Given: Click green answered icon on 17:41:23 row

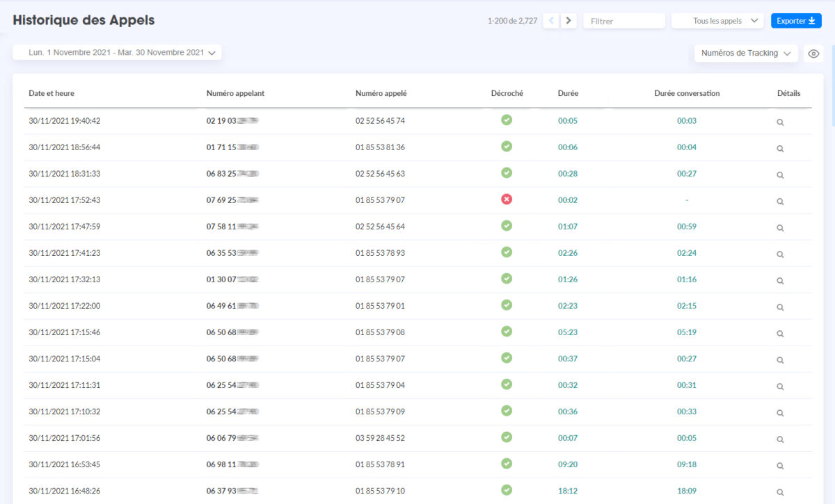Looking at the screenshot, I should (507, 252).
